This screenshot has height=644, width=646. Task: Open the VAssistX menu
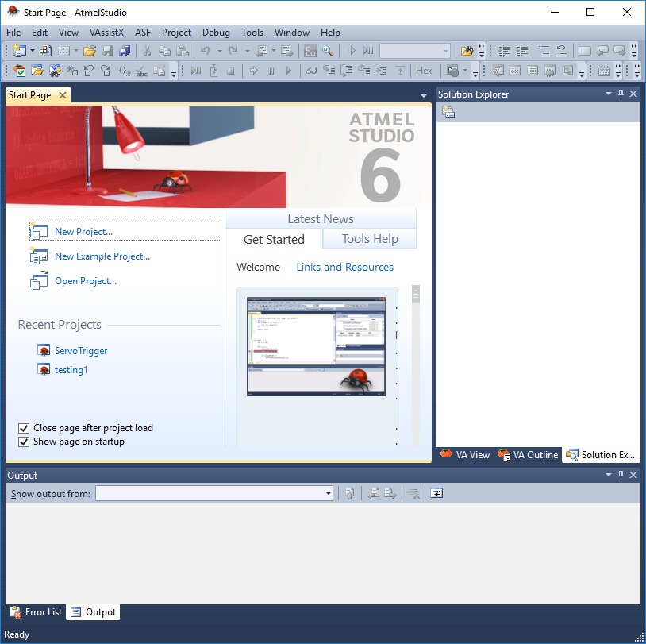click(106, 33)
